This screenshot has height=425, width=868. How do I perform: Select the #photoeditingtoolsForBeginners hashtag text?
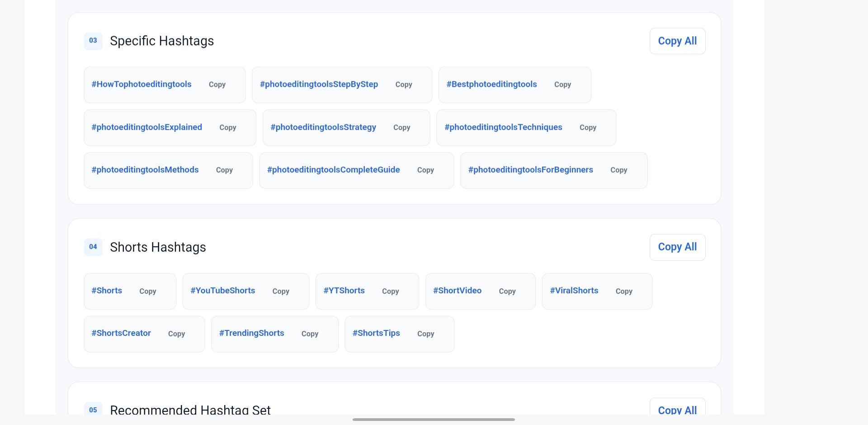530,170
